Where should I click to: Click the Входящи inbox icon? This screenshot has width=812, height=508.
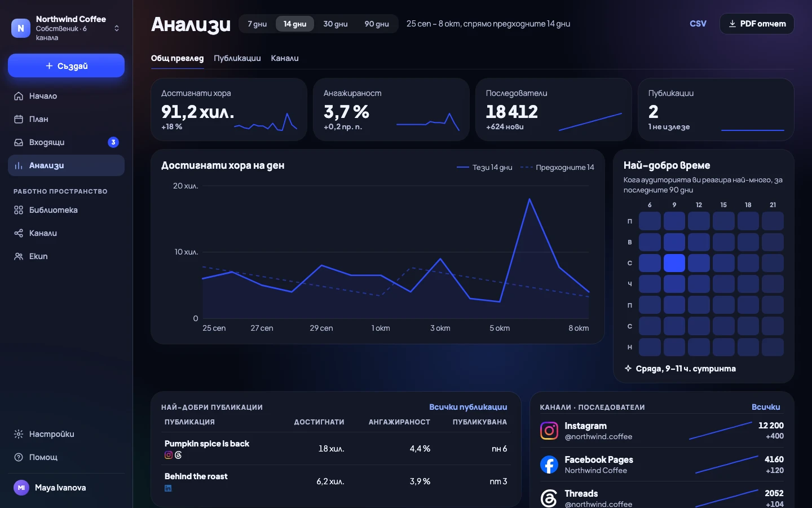coord(19,142)
